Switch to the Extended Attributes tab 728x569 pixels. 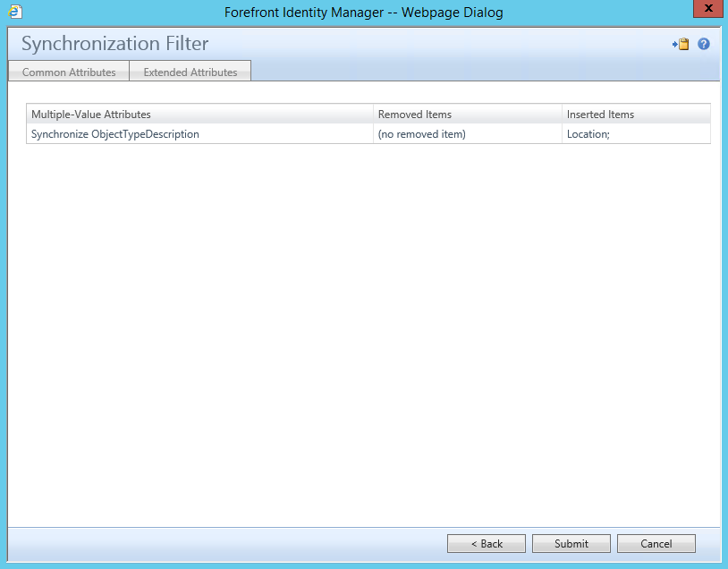190,72
